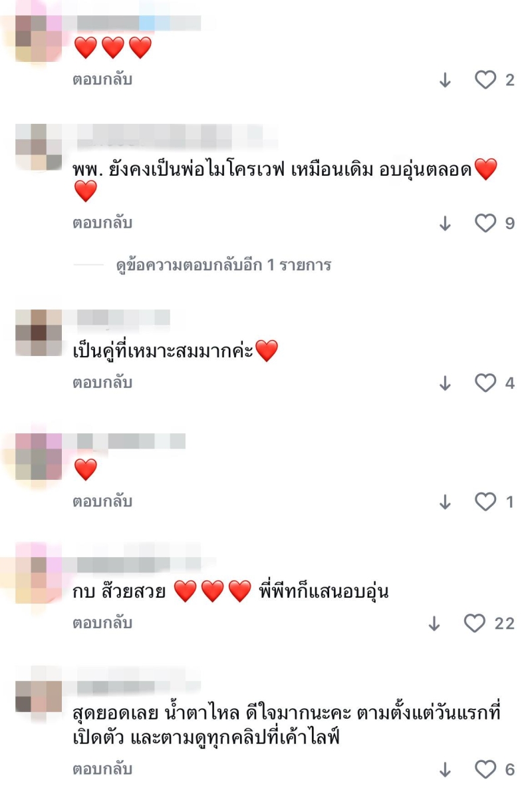The image size is (532, 788).
Task: Like the three-hearts comment with 2 likes
Action: click(485, 79)
